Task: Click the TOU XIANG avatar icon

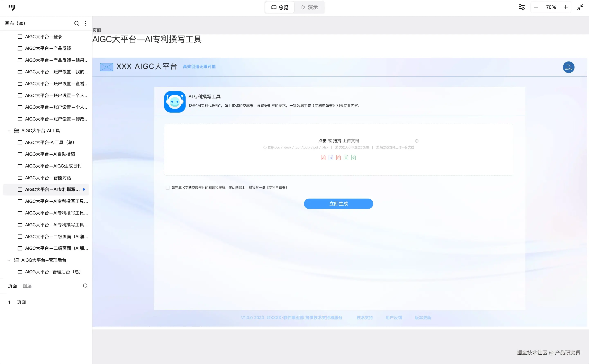Action: click(569, 67)
